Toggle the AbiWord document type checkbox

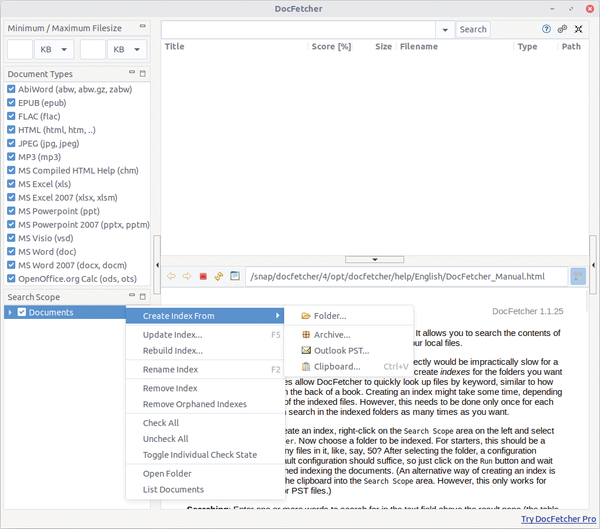click(x=11, y=89)
